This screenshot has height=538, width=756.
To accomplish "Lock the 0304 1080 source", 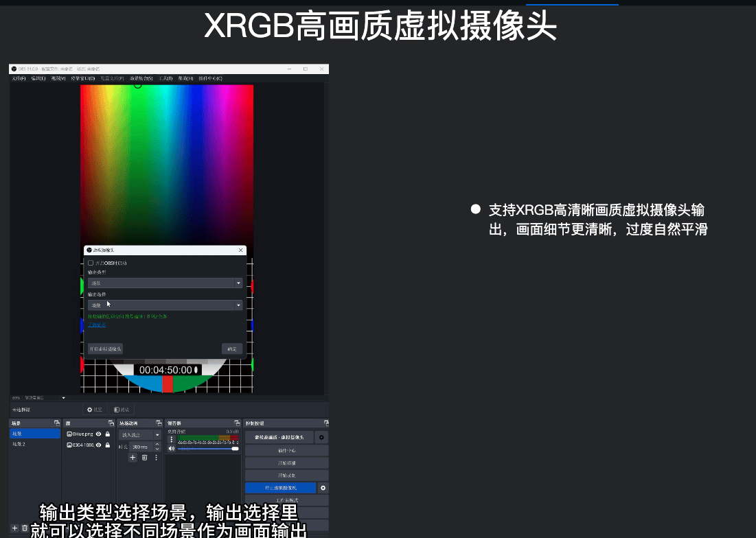I will (x=108, y=445).
